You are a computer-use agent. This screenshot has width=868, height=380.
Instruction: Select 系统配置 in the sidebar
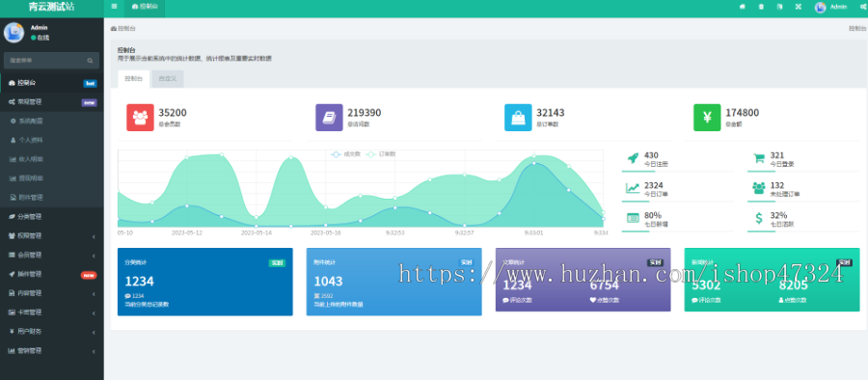(x=52, y=121)
